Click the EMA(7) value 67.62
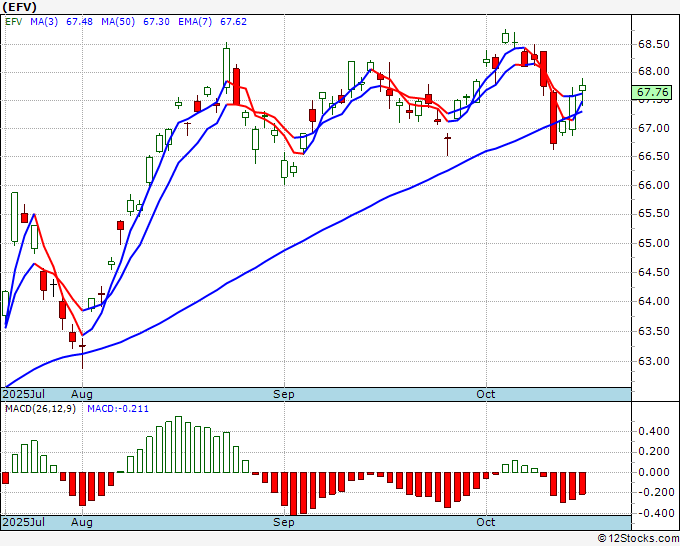This screenshot has height=546, width=680. tap(233, 22)
